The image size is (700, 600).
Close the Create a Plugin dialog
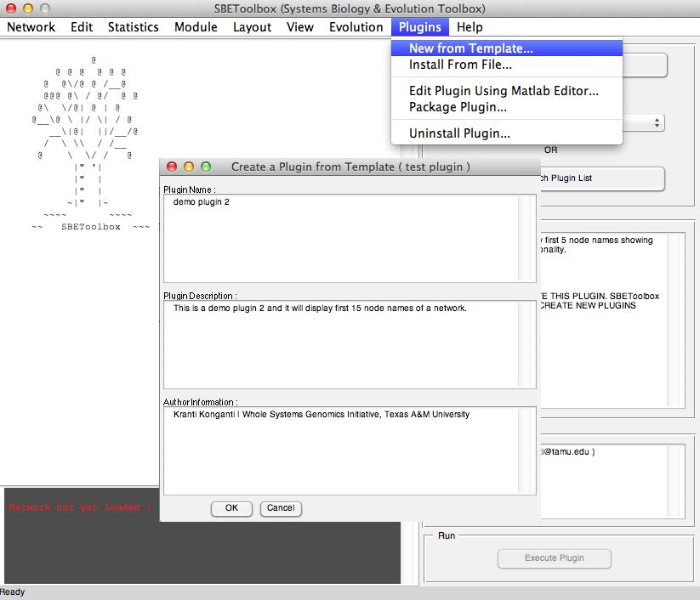coord(172,167)
